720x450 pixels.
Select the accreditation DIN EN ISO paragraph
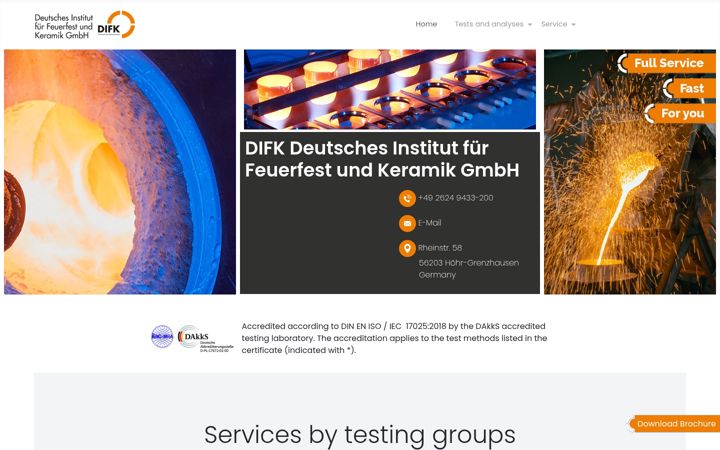[394, 338]
